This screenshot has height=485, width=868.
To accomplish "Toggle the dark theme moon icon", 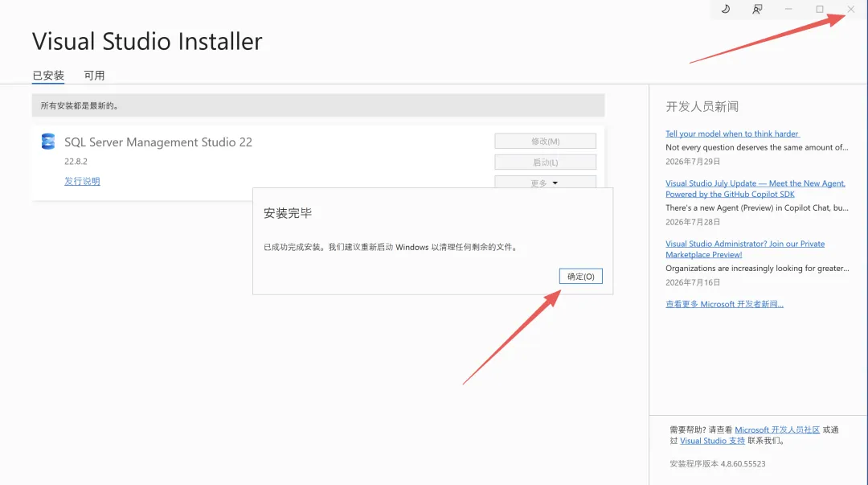I will [x=725, y=9].
